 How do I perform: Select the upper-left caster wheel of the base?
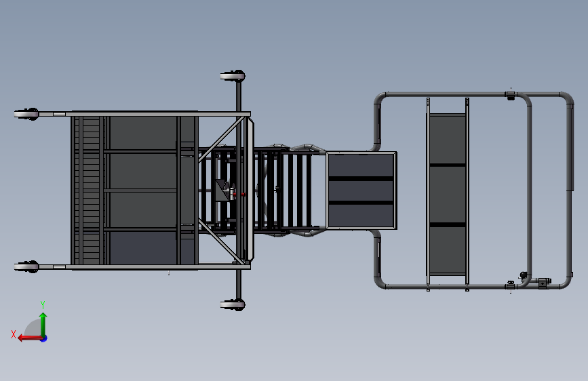pos(26,114)
